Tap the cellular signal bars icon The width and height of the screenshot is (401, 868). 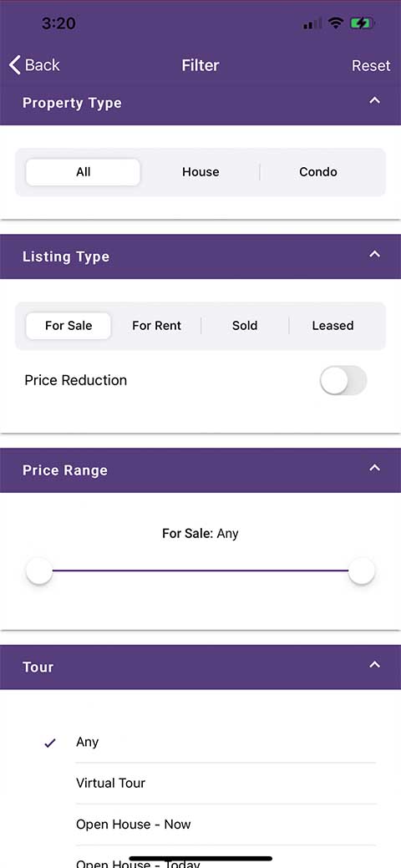[312, 23]
